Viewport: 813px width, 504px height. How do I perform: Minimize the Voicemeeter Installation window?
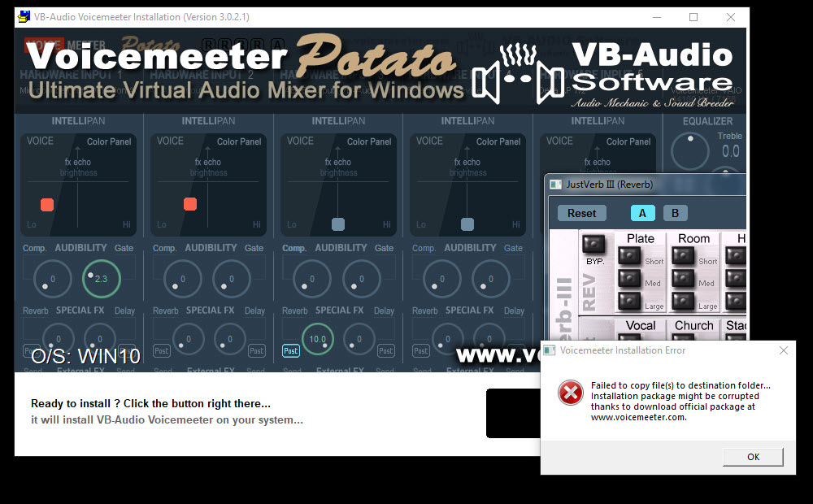[x=656, y=17]
